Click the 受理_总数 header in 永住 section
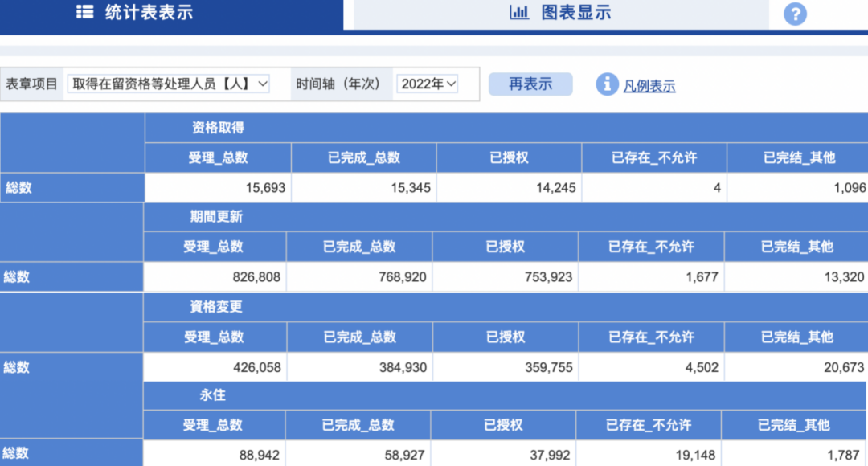Viewport: 868px width, 466px height. point(214,425)
